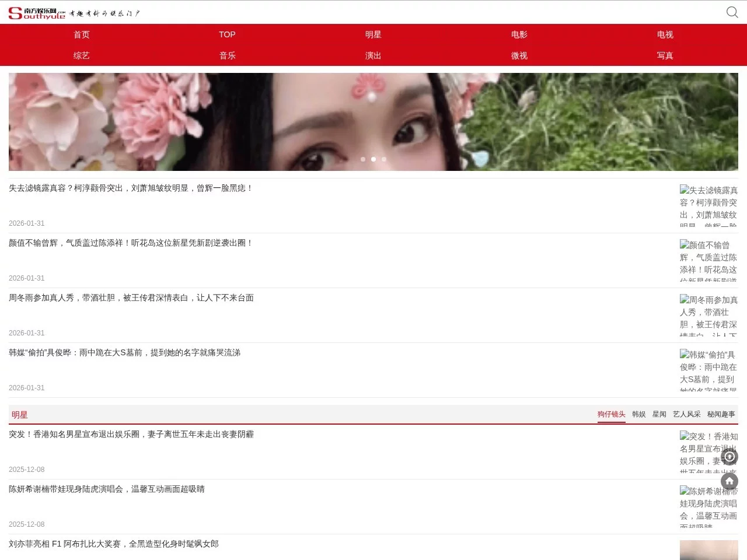Click the floating home icon
747x560 pixels.
tap(729, 482)
